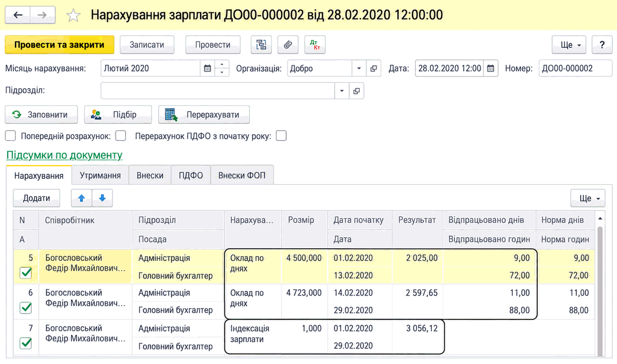Viewport: 617px width, 364px height.
Task: Open the Підрозділ record via open icon
Action: pyautogui.click(x=356, y=91)
